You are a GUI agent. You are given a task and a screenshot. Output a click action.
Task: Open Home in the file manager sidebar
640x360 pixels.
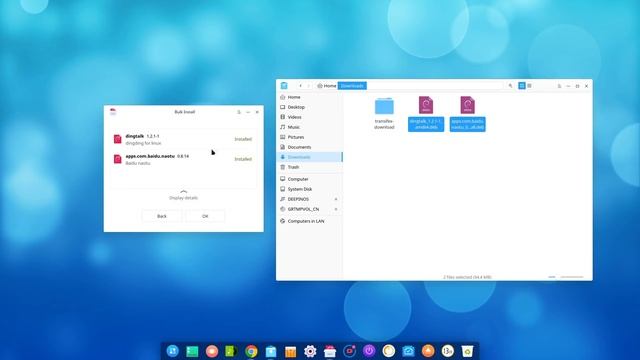coord(309,97)
